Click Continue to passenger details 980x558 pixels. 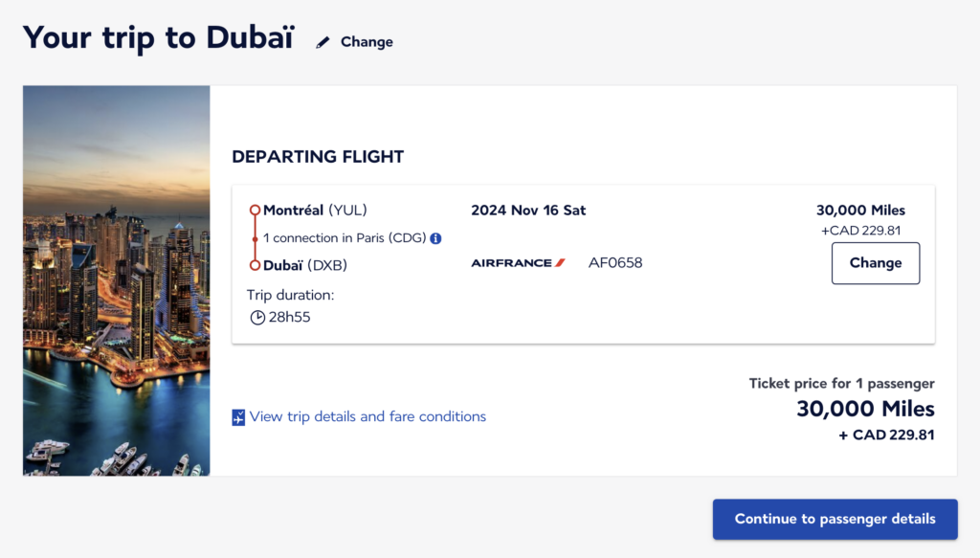834,519
